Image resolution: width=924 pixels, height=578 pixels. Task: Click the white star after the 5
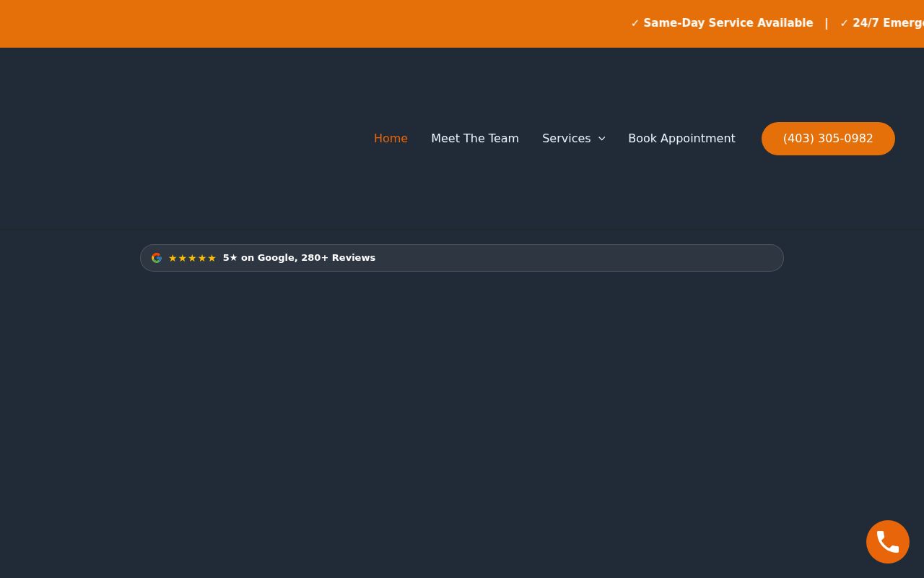click(x=234, y=257)
